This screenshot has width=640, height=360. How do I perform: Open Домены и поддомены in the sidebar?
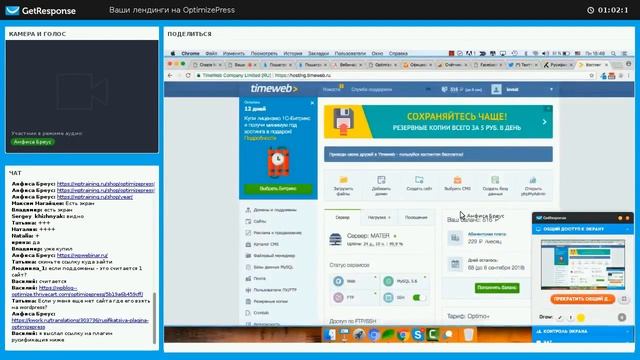click(x=275, y=210)
